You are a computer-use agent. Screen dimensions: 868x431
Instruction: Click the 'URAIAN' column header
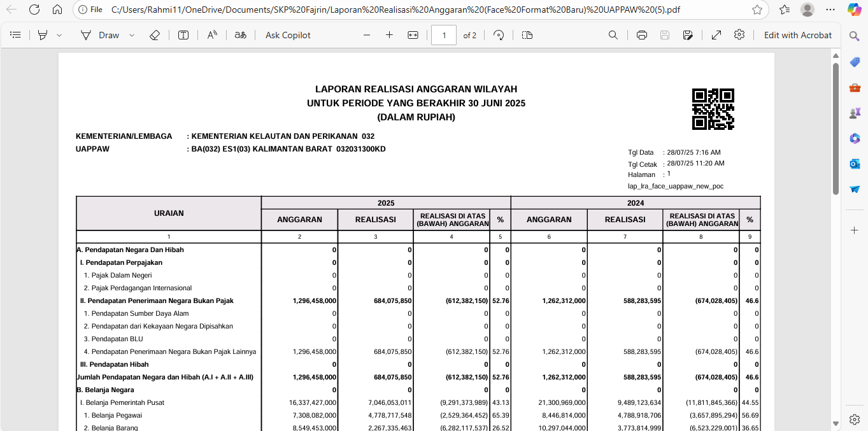coord(169,213)
